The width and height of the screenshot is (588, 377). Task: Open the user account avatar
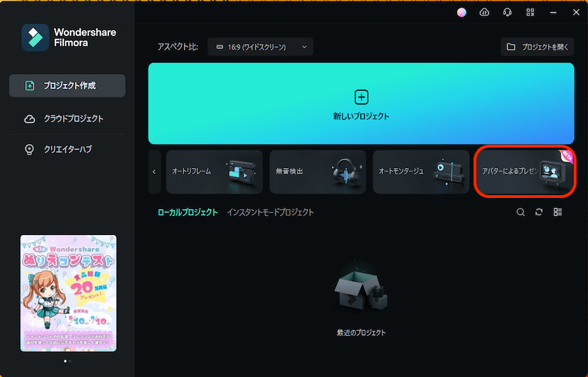(x=461, y=13)
